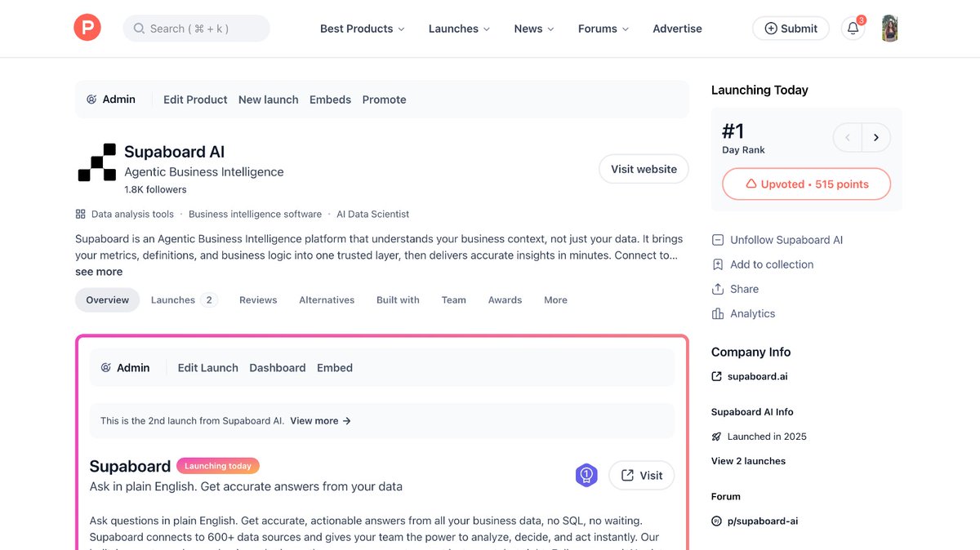Open the supaboard.ai company link
This screenshot has width=980, height=550.
(x=757, y=376)
